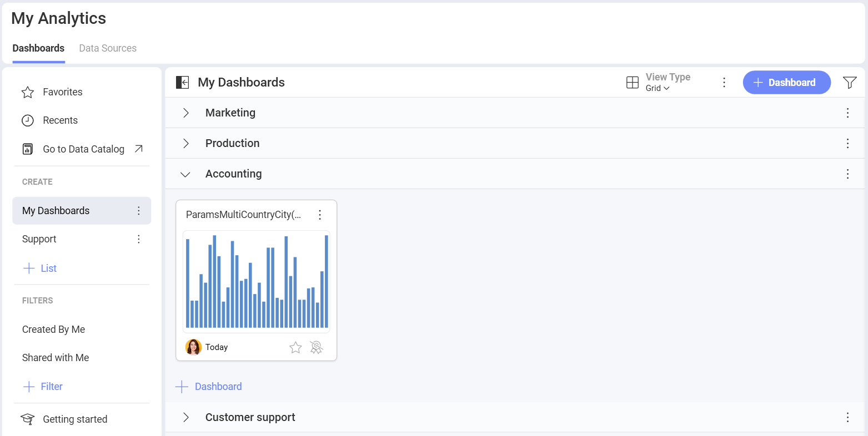The width and height of the screenshot is (868, 436).
Task: Open the filter funnel icon
Action: coord(850,83)
